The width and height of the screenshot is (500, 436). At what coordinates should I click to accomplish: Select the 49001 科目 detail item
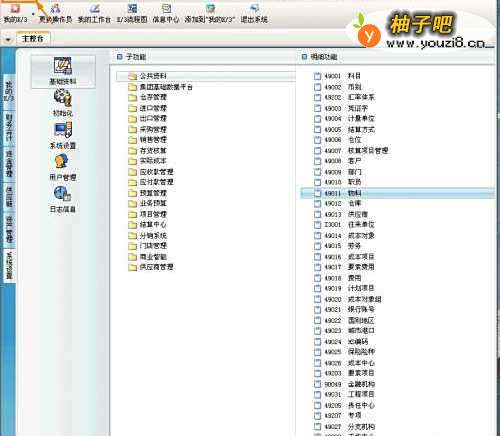click(338, 76)
